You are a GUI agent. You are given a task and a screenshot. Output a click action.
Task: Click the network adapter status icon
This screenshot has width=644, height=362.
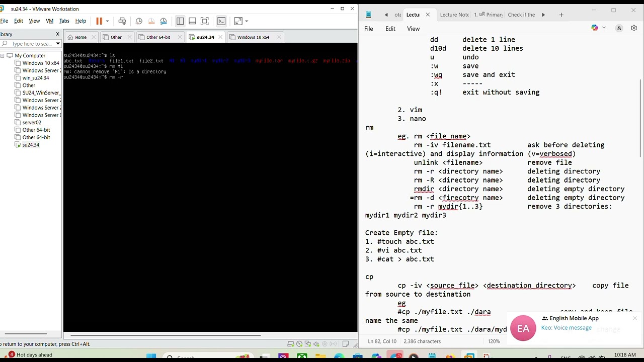(x=308, y=344)
